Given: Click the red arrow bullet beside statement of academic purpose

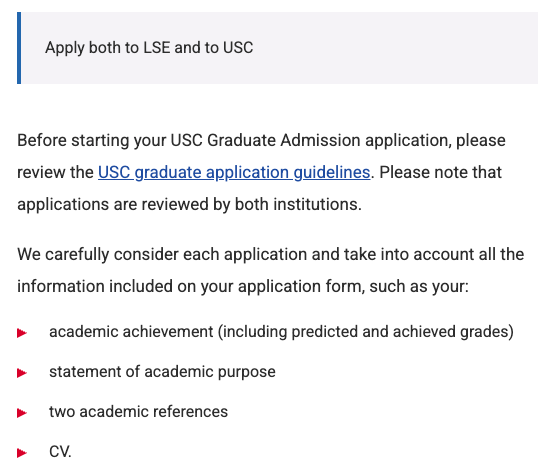Looking at the screenshot, I should click(22, 373).
